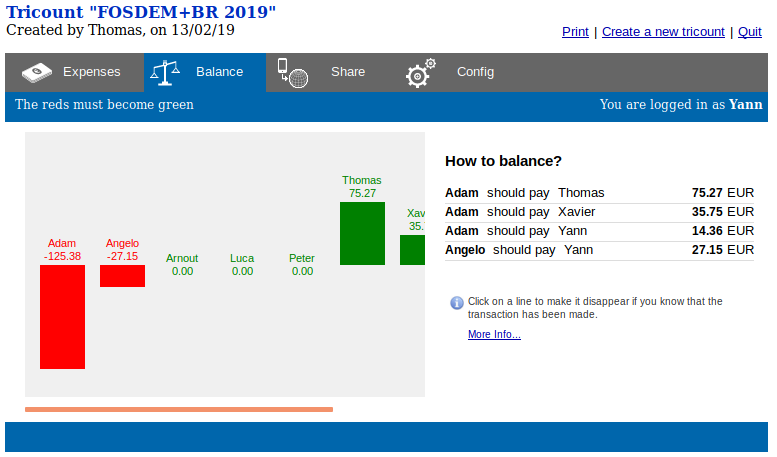The image size is (777, 457).
Task: Click line Adam should pay Xavier 35.75
Action: tap(599, 212)
